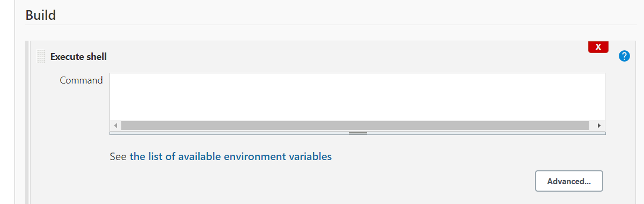Click the Execute shell step title
The height and width of the screenshot is (204, 644).
pos(78,56)
